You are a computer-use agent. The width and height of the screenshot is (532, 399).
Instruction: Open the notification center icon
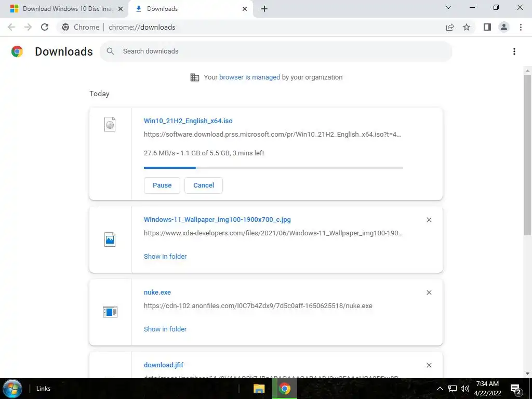[516, 389]
